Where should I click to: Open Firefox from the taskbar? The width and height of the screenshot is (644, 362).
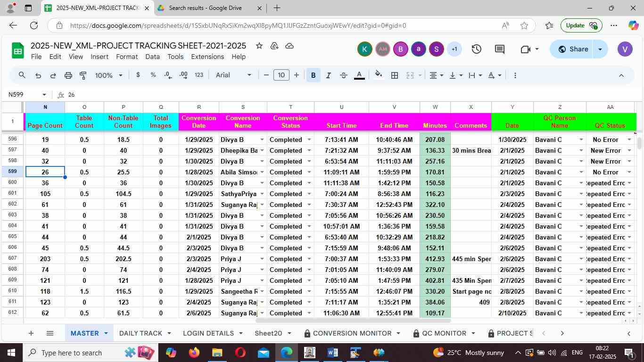click(194, 353)
